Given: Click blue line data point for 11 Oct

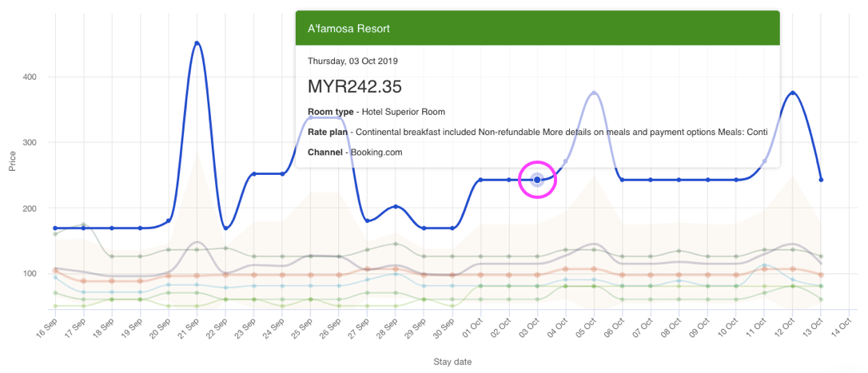Looking at the screenshot, I should point(764,161).
